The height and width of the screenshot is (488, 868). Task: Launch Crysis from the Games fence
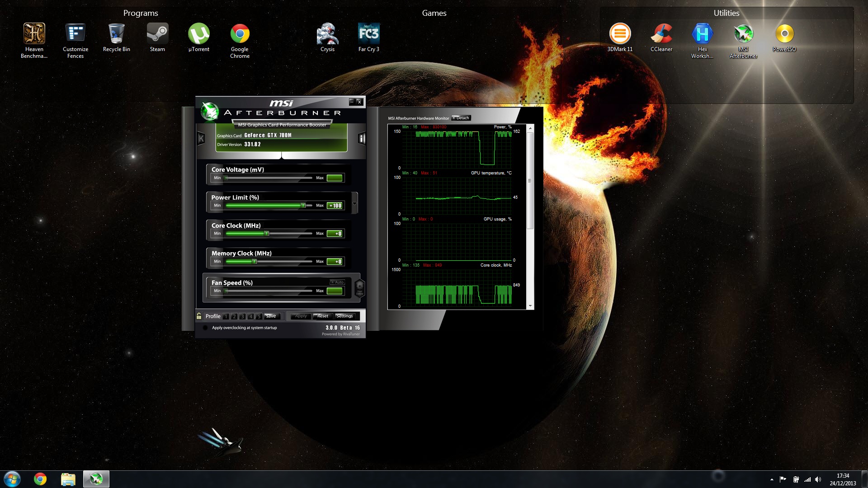point(327,38)
